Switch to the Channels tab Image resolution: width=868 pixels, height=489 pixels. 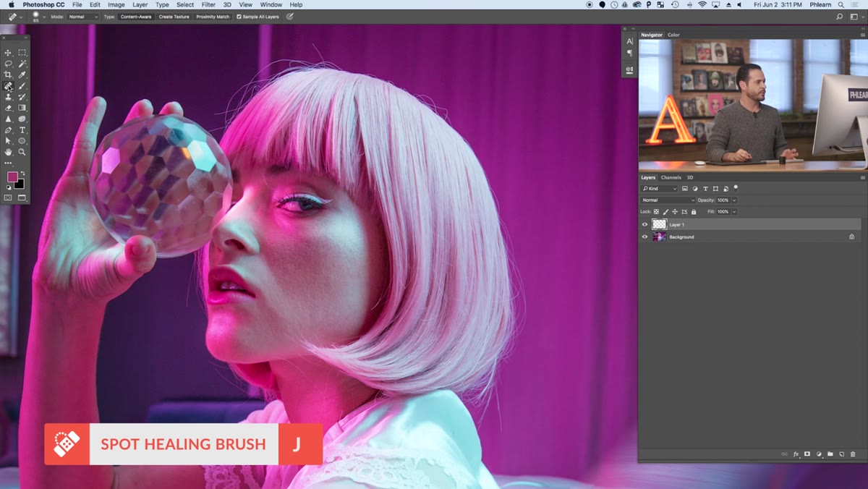click(x=671, y=177)
